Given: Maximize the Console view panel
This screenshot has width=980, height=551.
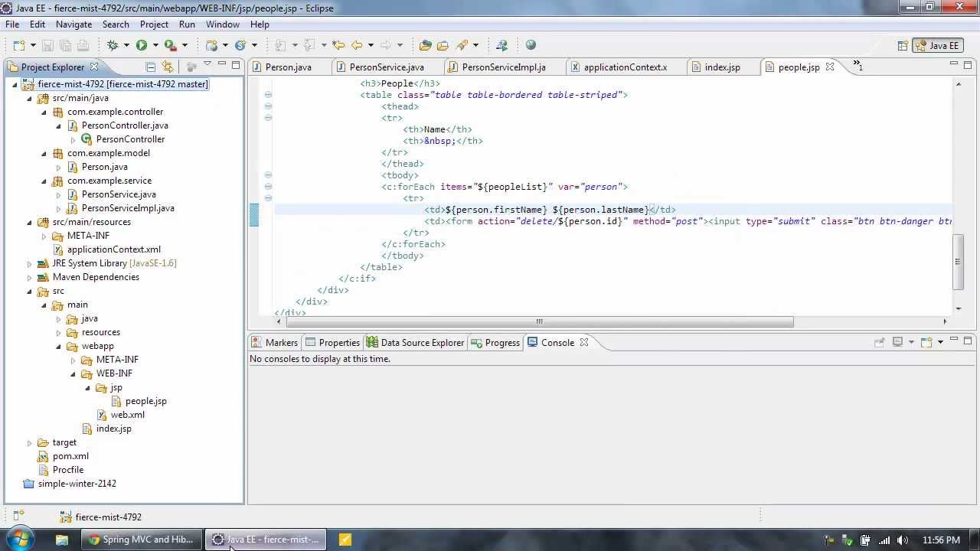Looking at the screenshot, I should [968, 341].
